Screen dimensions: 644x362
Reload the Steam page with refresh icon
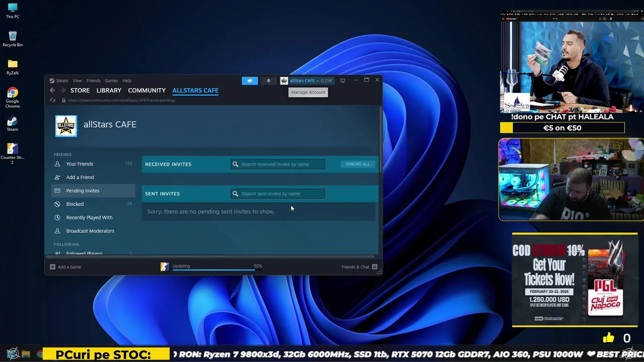(x=52, y=100)
